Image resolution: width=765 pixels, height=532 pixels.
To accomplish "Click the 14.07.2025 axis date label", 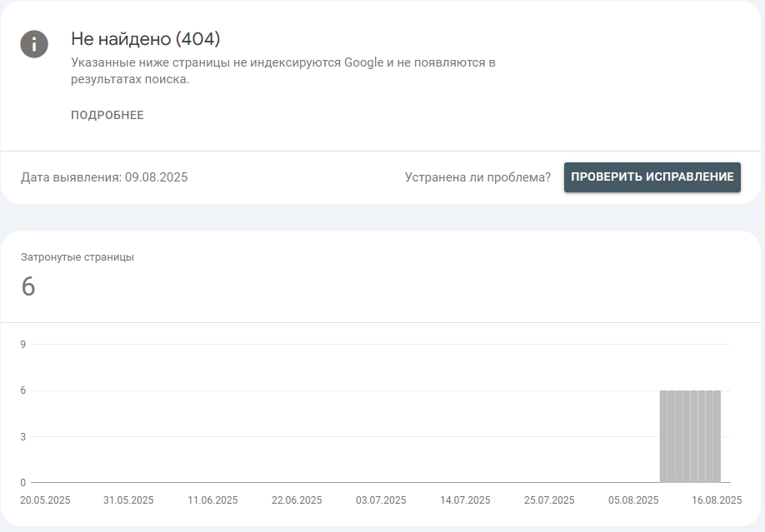I will click(465, 500).
